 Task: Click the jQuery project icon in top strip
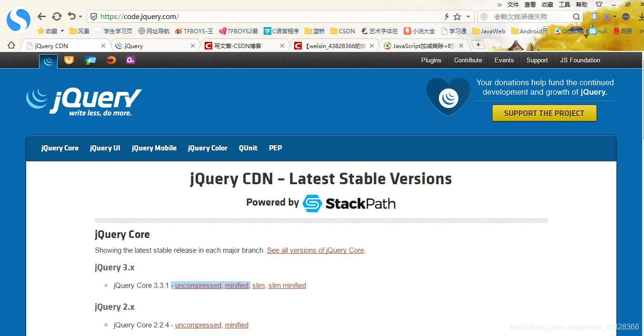(48, 61)
